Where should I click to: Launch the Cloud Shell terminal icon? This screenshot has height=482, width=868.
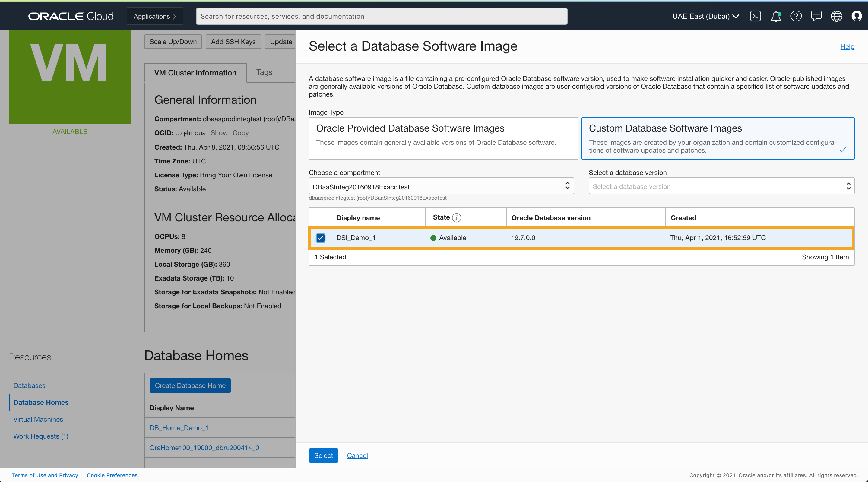756,16
